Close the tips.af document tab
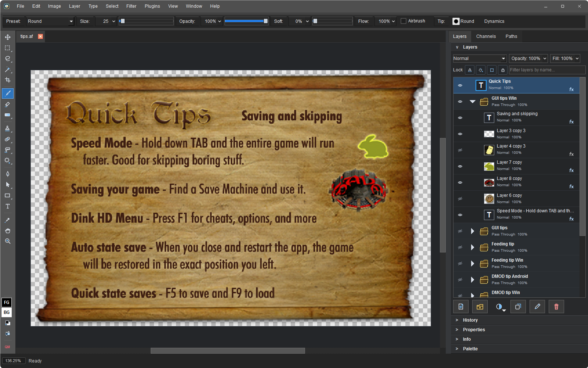This screenshot has height=368, width=588. coord(40,36)
